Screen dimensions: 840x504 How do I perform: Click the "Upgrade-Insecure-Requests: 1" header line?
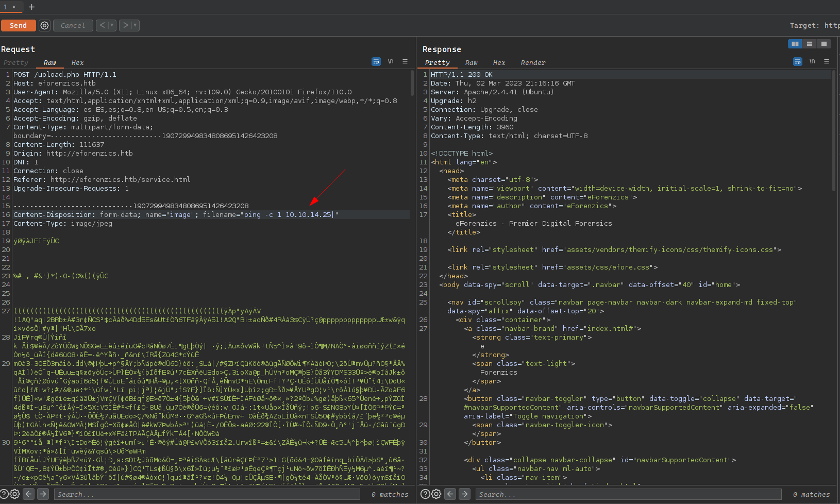pyautogui.click(x=71, y=188)
